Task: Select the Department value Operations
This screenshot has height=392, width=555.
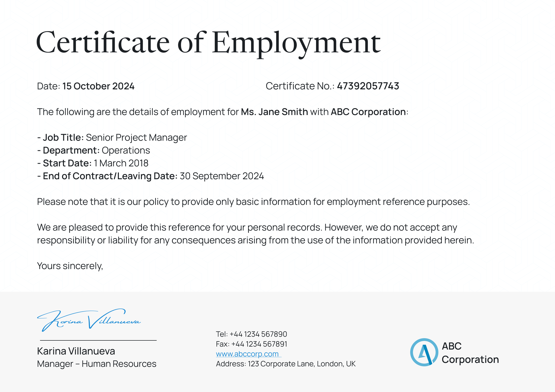Action: point(126,151)
